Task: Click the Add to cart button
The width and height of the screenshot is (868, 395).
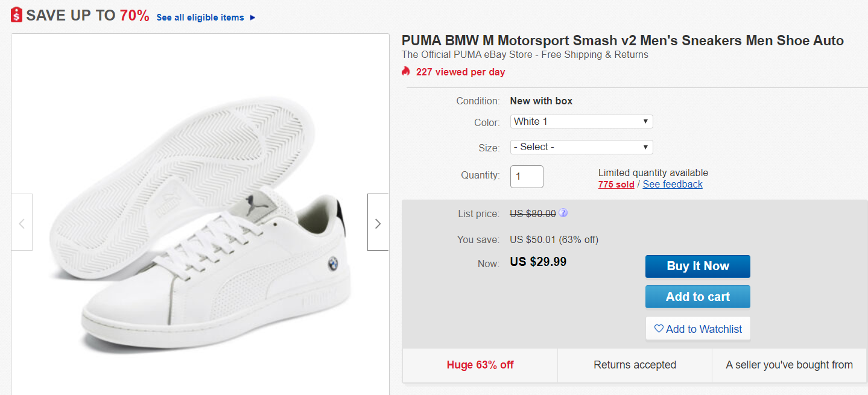Action: [698, 297]
